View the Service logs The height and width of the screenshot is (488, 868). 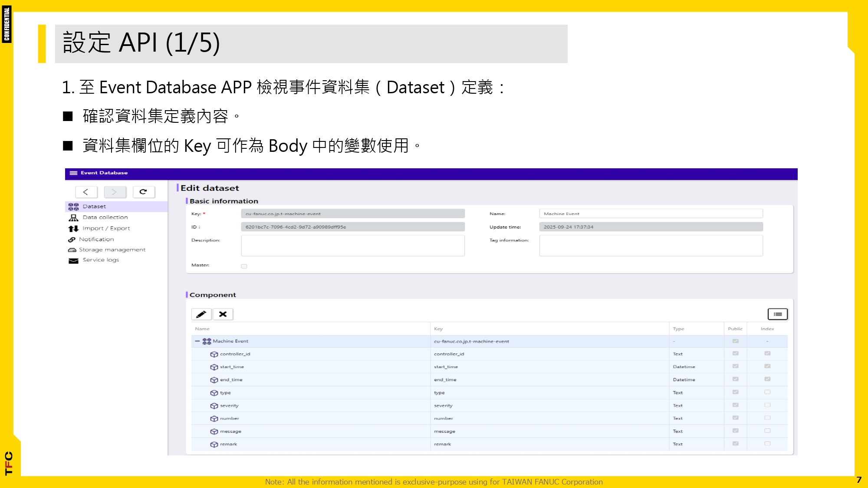(x=100, y=260)
